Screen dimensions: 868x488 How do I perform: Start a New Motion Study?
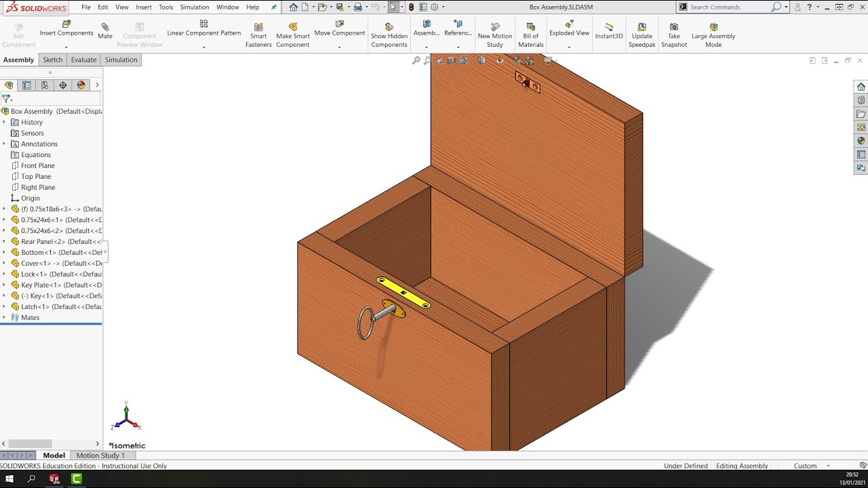coord(495,35)
